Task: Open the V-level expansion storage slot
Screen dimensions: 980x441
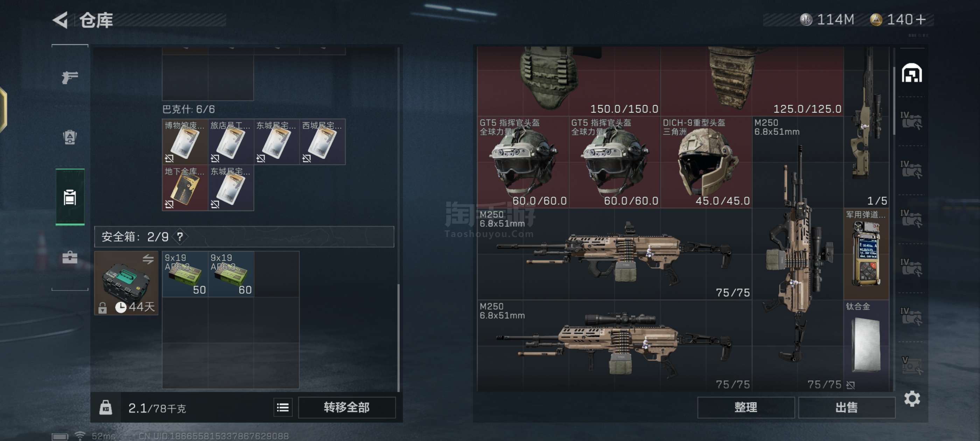Action: 911,365
